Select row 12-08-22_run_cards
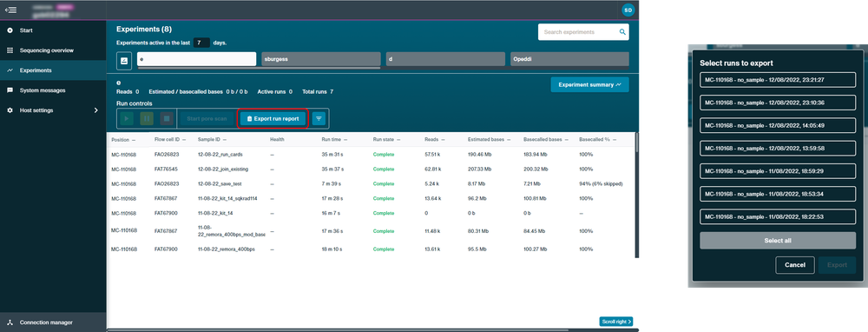Viewport: 868px width, 332px height. tap(371, 155)
